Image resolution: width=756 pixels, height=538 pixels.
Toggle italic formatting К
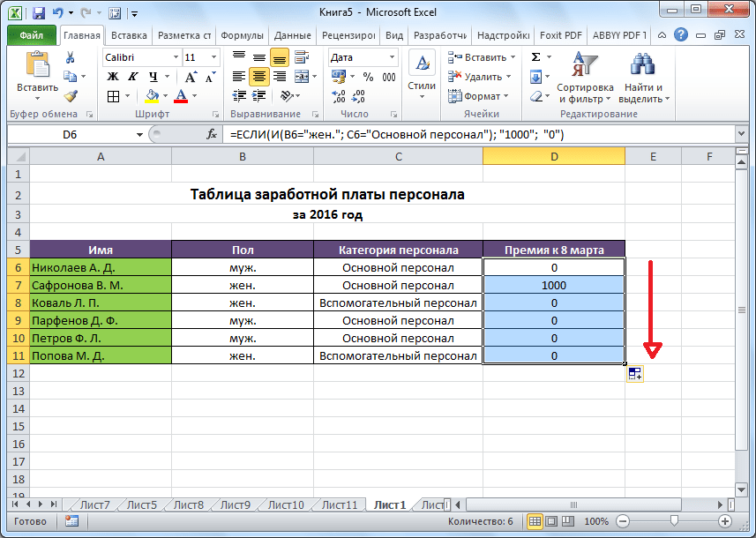click(133, 77)
